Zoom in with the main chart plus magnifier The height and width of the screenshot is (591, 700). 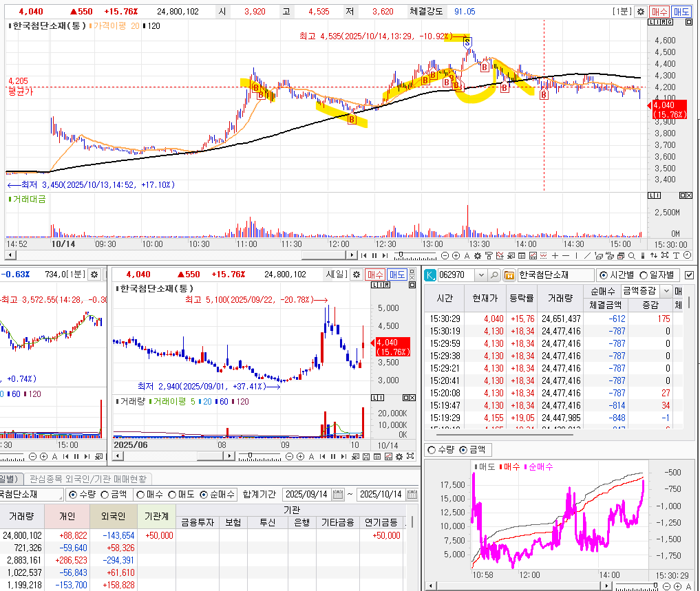[456, 256]
